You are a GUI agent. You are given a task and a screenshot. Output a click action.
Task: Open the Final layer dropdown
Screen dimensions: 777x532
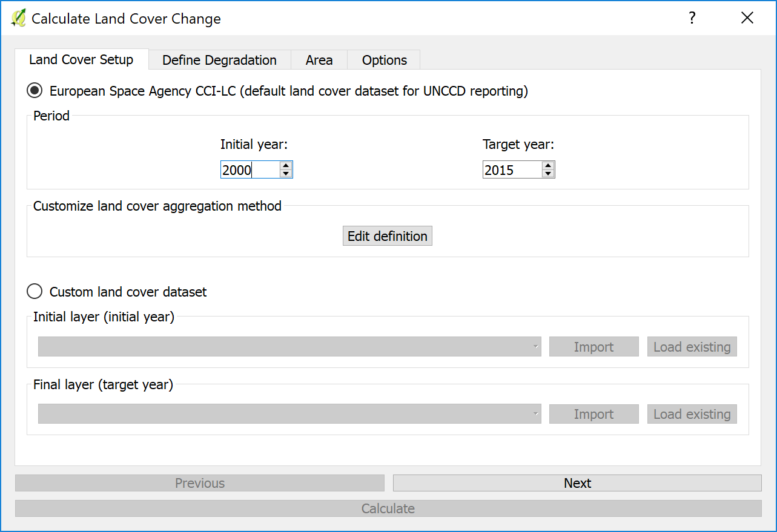pyautogui.click(x=289, y=414)
